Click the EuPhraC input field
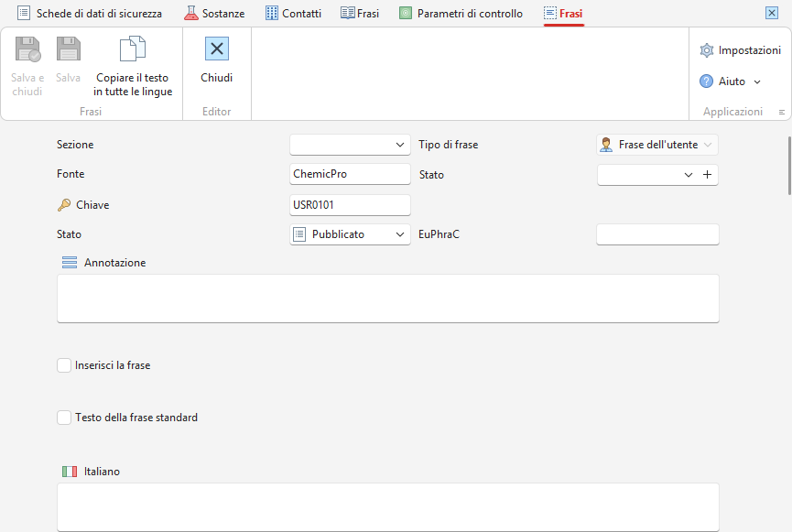 coord(657,234)
